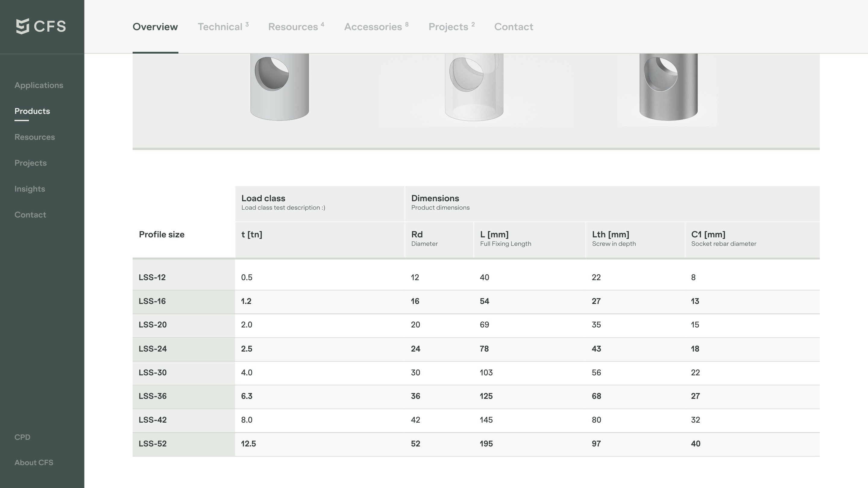Go to Applications in the sidebar

click(39, 86)
